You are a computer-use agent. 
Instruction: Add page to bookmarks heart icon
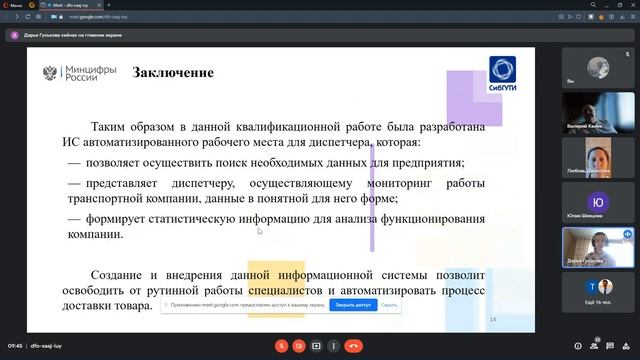point(579,17)
